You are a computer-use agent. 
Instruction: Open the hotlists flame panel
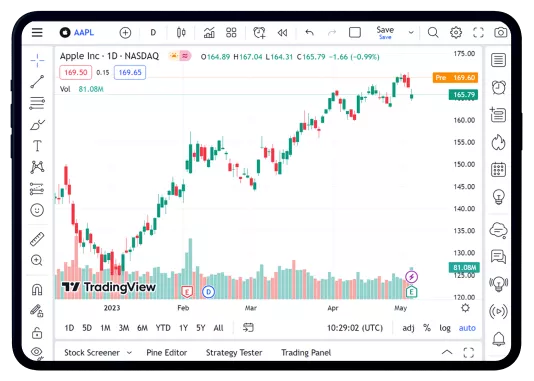point(498,142)
